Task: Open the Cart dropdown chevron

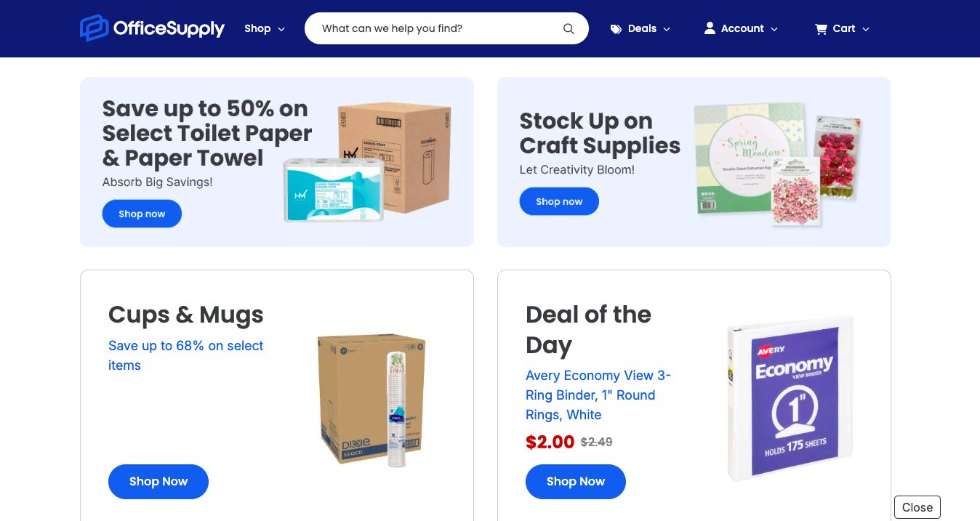Action: (x=866, y=29)
